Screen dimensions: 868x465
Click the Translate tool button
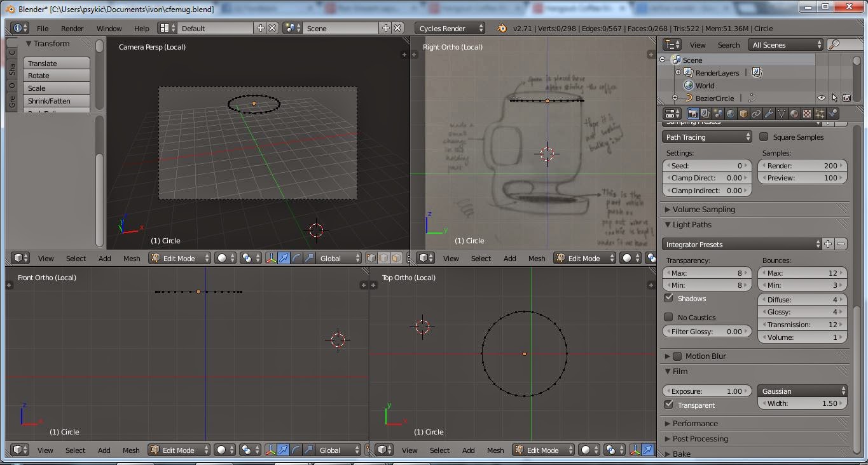pos(57,63)
